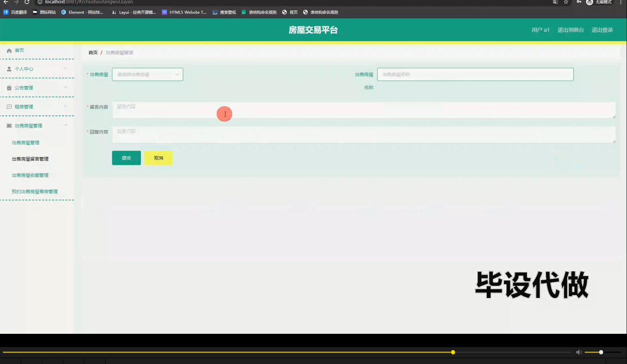Click the 个人中心 user profile icon

click(x=9, y=69)
